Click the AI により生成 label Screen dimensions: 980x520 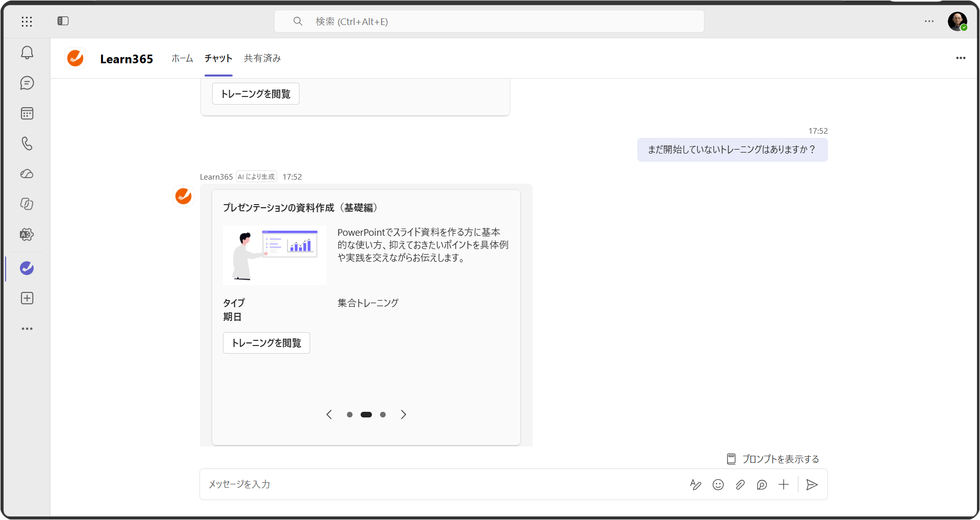(x=256, y=177)
